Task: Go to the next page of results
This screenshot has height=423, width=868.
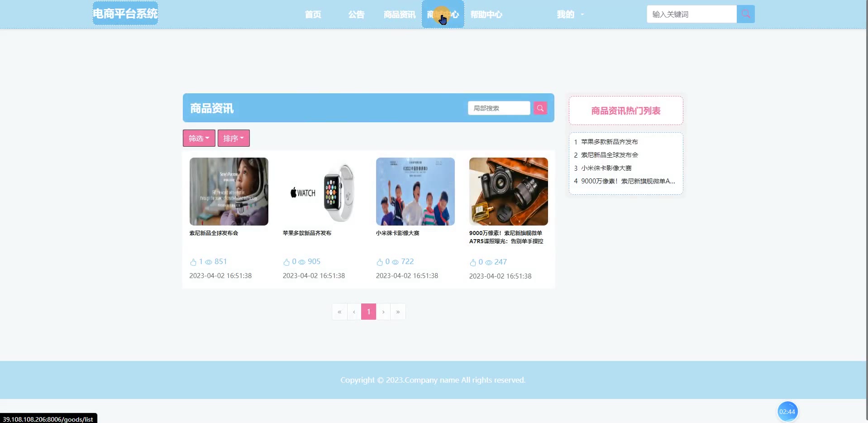Action: (383, 312)
